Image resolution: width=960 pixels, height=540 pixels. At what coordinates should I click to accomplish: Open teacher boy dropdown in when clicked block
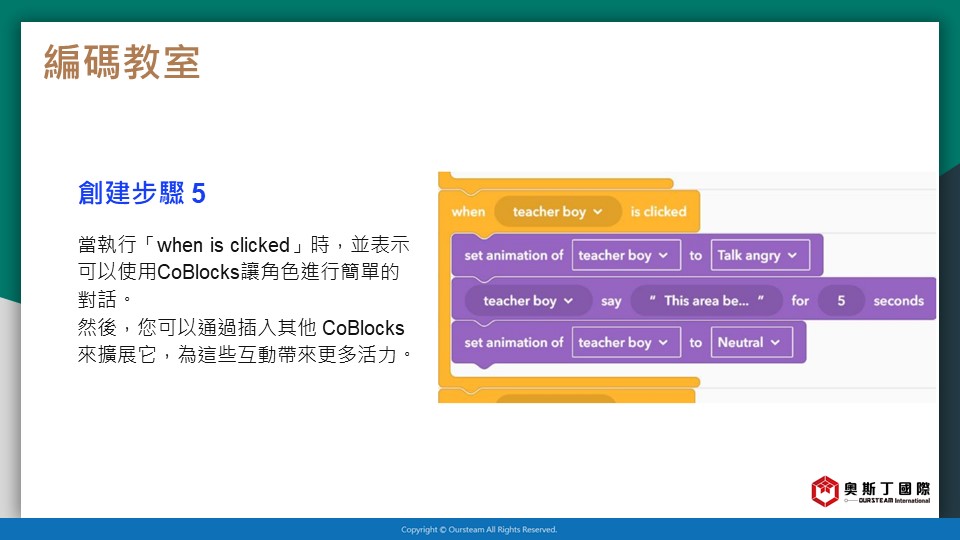coord(558,212)
